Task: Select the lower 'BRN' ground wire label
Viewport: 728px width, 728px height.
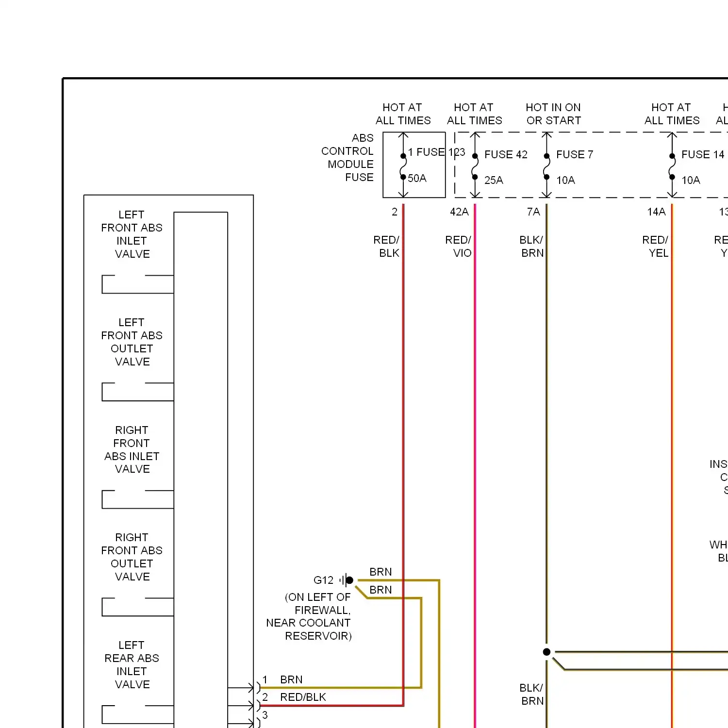Action: (x=381, y=590)
